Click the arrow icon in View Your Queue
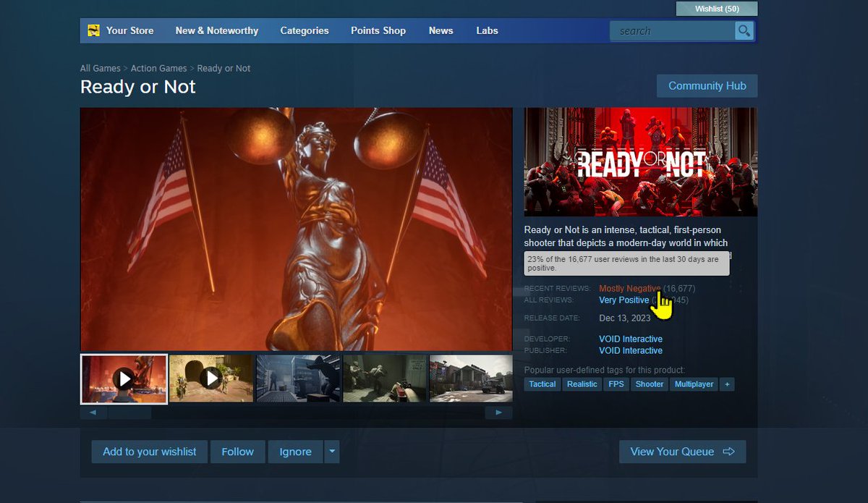The width and height of the screenshot is (868, 503). pyautogui.click(x=729, y=452)
